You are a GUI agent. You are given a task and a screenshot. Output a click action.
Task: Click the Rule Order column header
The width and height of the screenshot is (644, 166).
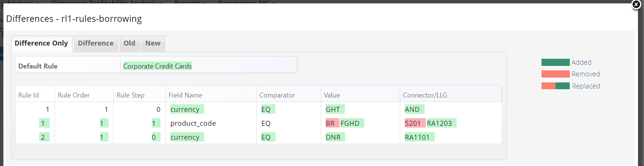[x=74, y=95]
